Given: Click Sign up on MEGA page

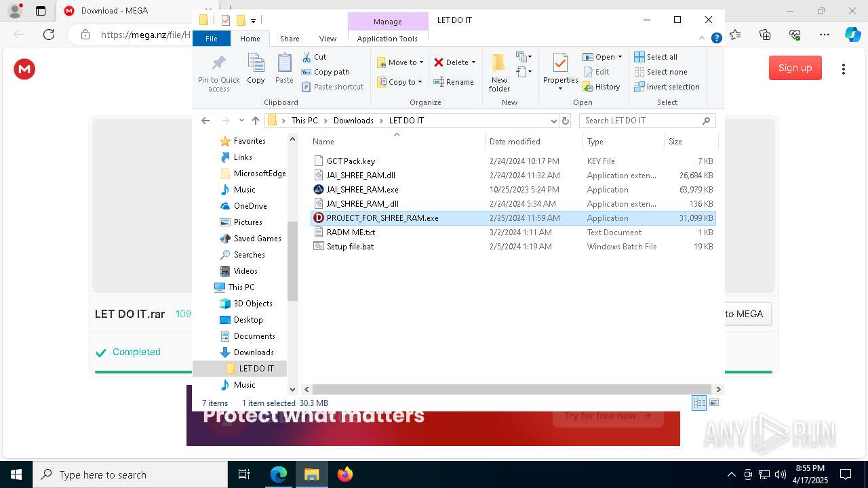Looking at the screenshot, I should (x=795, y=68).
